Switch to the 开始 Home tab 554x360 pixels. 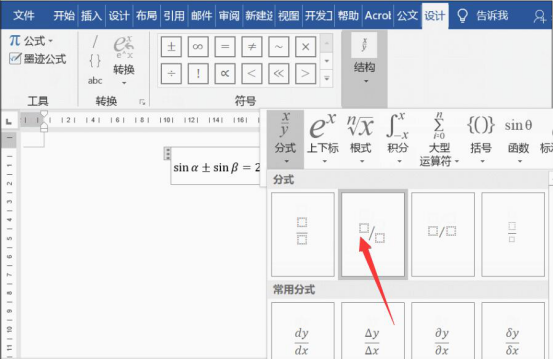(64, 16)
